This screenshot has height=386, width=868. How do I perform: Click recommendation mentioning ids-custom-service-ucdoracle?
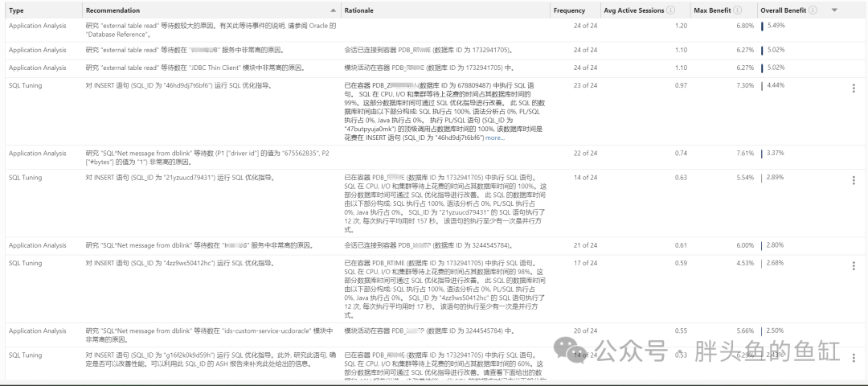(210, 335)
